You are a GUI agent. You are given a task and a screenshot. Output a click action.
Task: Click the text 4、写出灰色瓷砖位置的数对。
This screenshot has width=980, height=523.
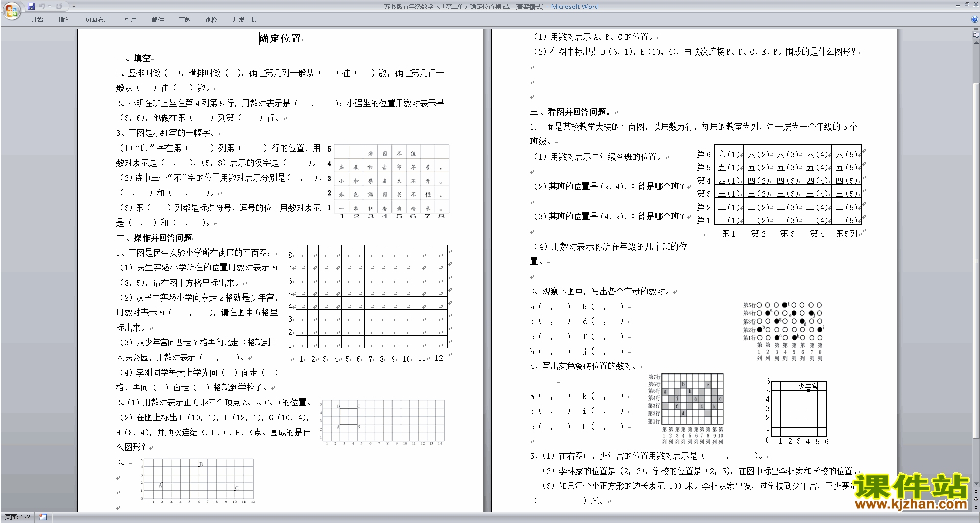click(x=584, y=366)
